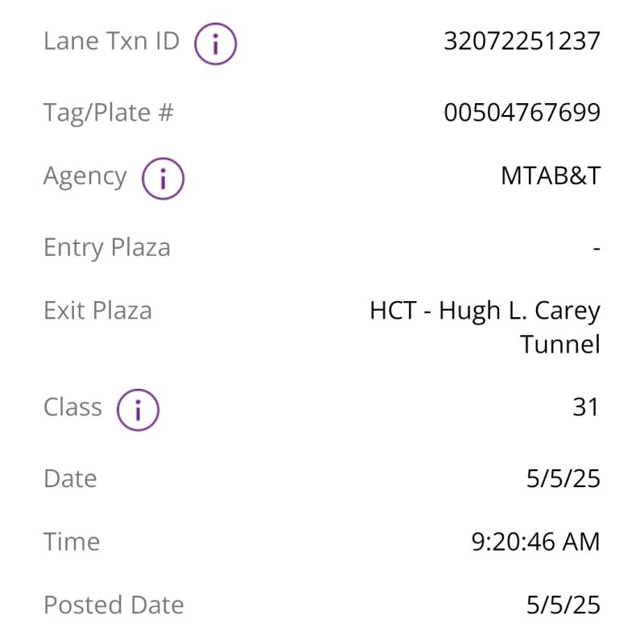Click the Exit Plaza label
Screen dimensions: 644x644
[97, 311]
